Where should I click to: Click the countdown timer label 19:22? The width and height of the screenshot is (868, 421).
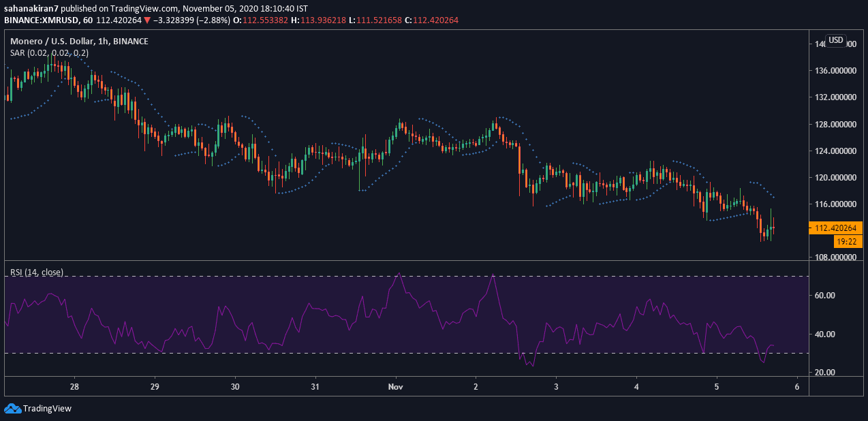(x=848, y=241)
